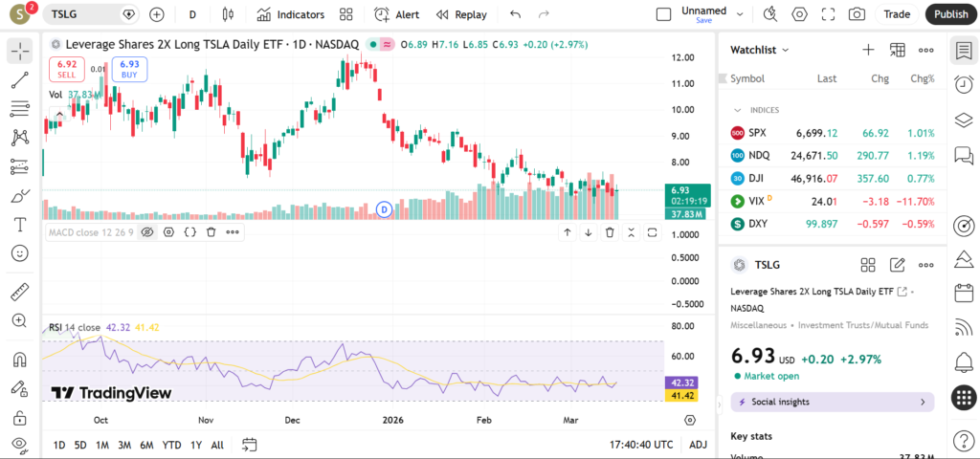Open the emoji icons tool
Viewport: 980px width, 459px height.
(19, 253)
